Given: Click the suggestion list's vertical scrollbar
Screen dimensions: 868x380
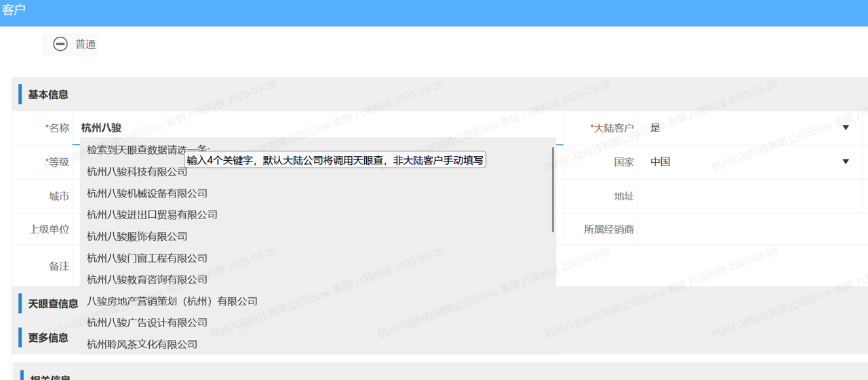Looking at the screenshot, I should (553, 190).
